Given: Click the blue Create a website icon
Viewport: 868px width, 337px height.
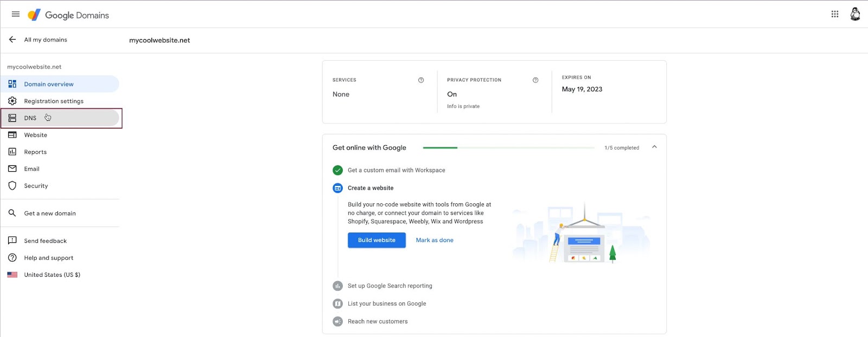Looking at the screenshot, I should point(337,188).
